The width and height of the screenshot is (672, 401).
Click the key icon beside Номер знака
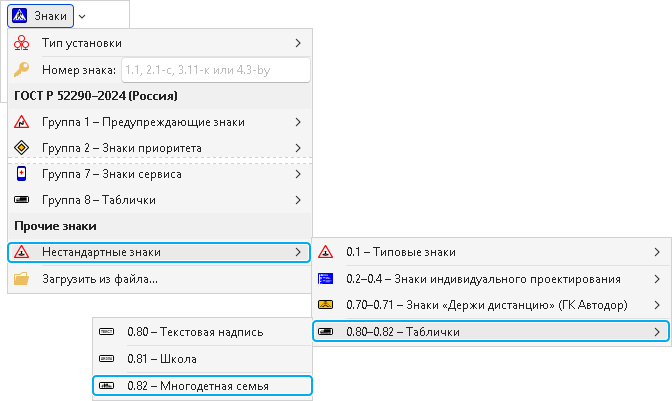[x=21, y=69]
